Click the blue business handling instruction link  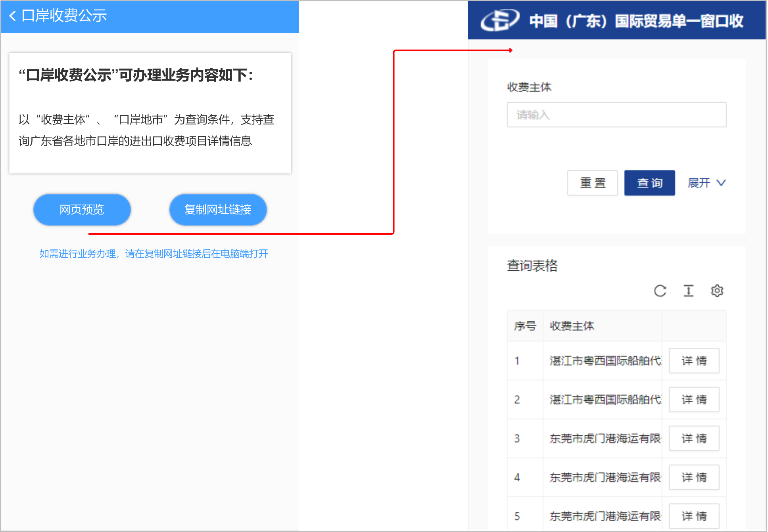(153, 253)
